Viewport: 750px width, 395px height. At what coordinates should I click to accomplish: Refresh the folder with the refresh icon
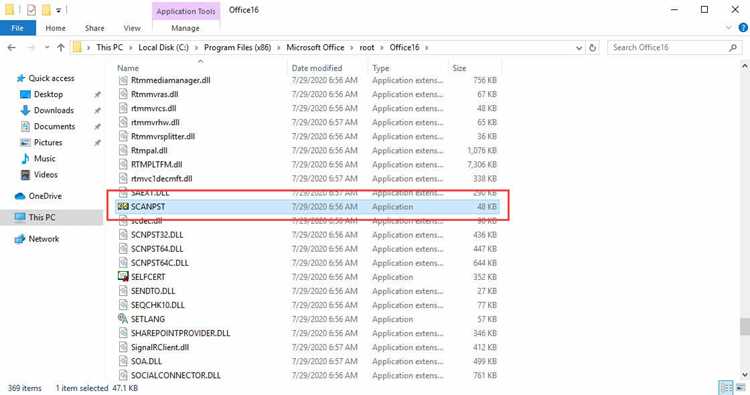(593, 48)
